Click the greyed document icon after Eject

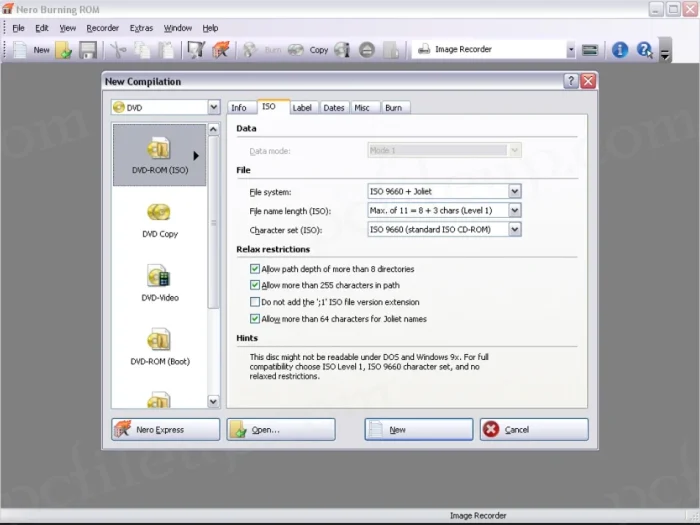click(391, 50)
